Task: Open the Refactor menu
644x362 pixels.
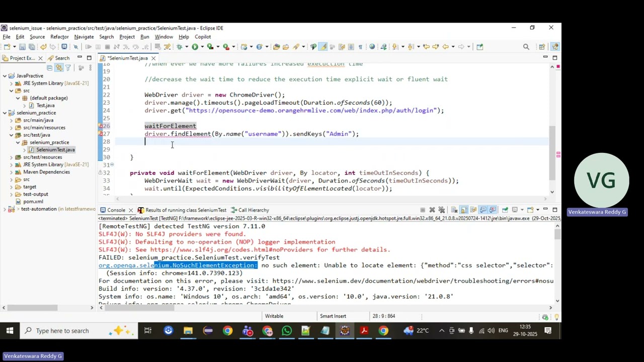Action: 59,37
